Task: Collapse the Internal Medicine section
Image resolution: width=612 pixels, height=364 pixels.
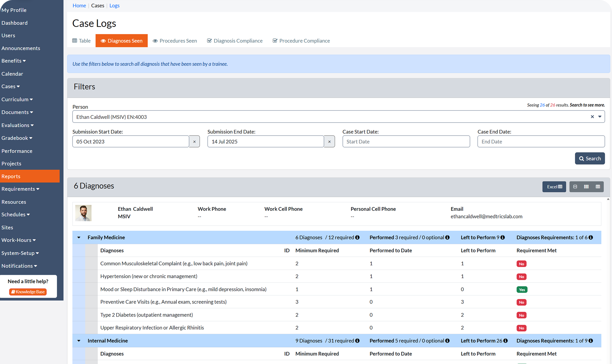Action: coord(79,341)
